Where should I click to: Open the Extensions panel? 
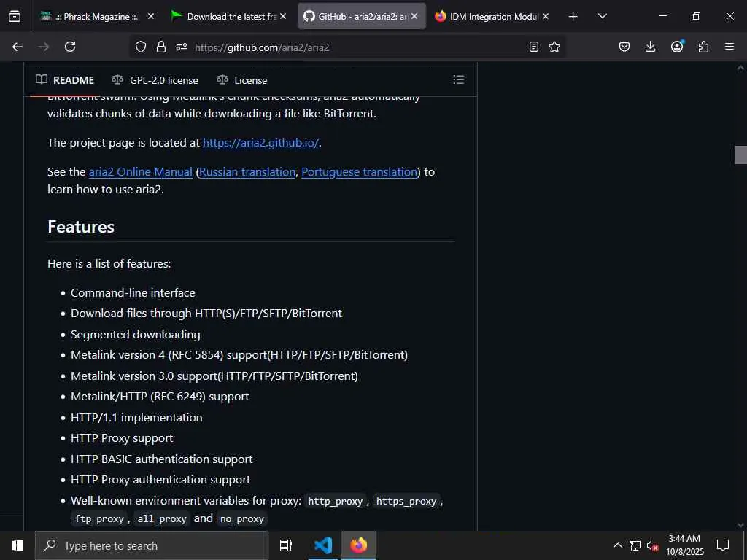point(703,47)
